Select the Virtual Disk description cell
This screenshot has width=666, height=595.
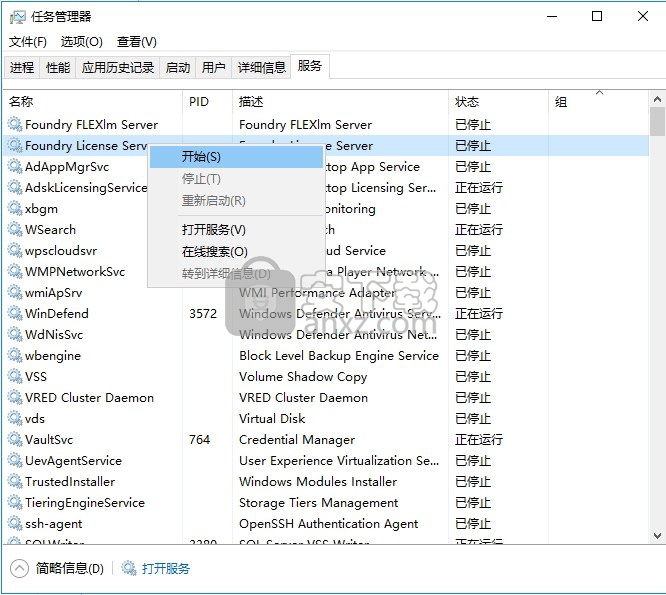[x=272, y=418]
